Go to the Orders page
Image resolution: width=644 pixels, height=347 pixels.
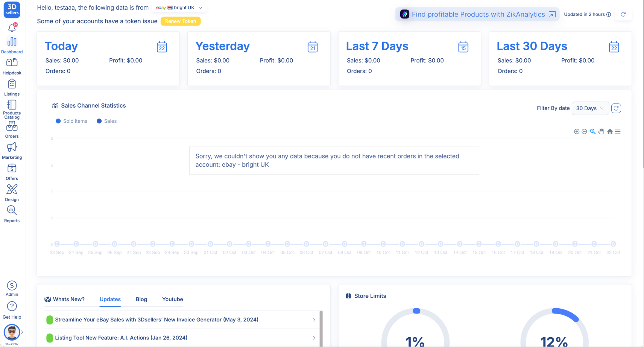click(x=12, y=129)
